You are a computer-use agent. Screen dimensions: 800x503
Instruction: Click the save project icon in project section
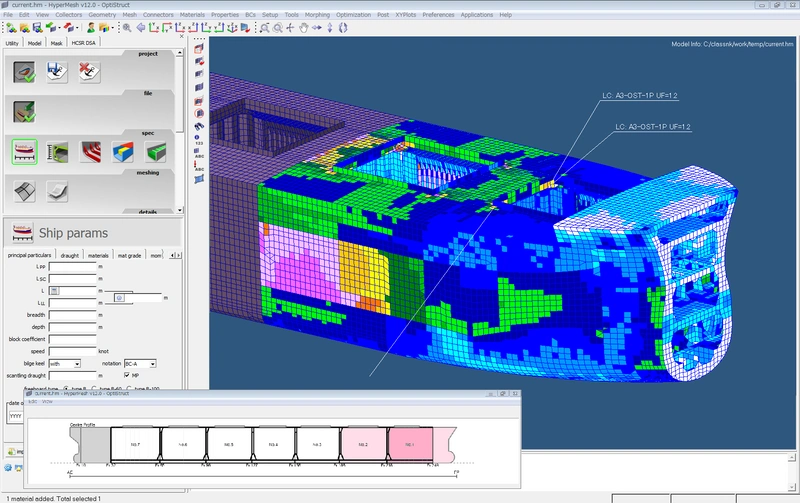(x=56, y=71)
